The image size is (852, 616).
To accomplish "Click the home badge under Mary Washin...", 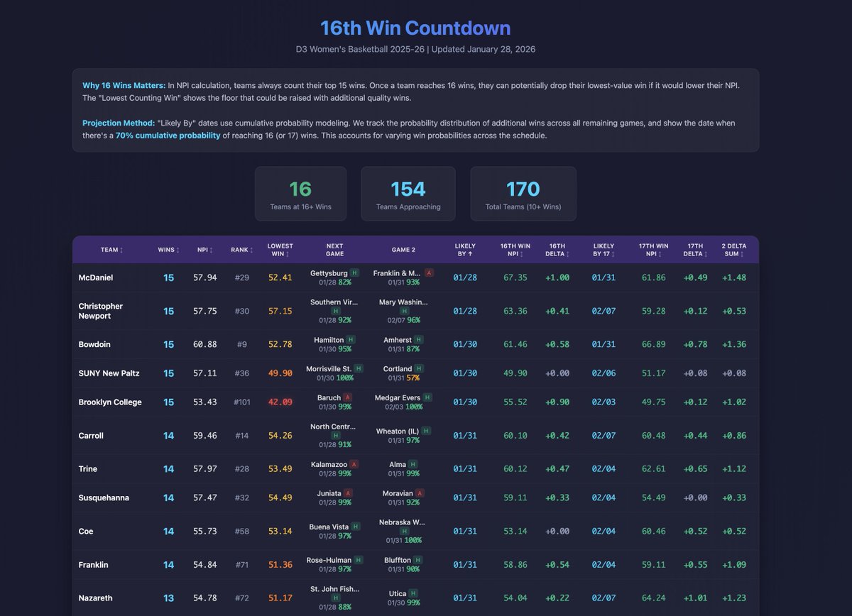I will (404, 311).
